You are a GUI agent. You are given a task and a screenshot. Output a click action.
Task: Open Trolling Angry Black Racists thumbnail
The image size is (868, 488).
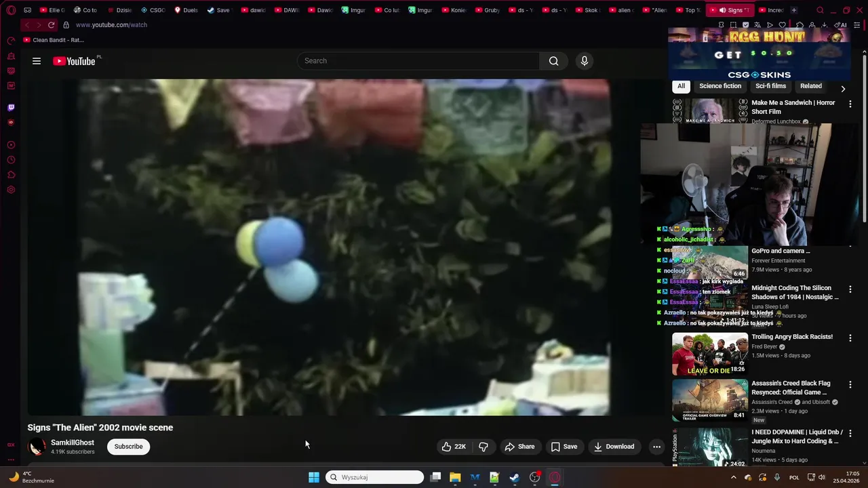[710, 354]
